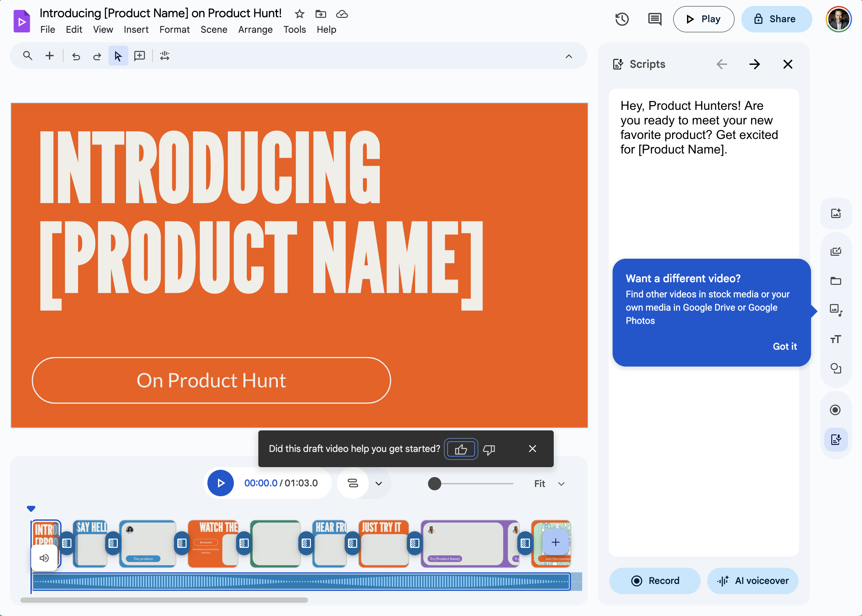The height and width of the screenshot is (616, 862).
Task: Open AI image generation sidebar icon
Action: 836,213
